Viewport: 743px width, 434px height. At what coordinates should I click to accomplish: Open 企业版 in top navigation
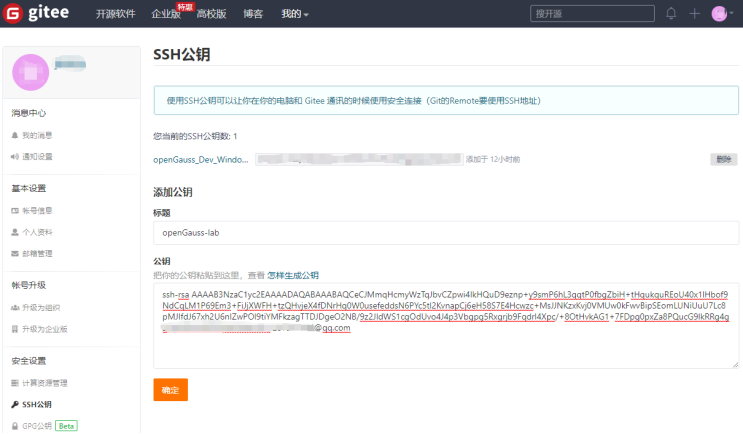(166, 14)
